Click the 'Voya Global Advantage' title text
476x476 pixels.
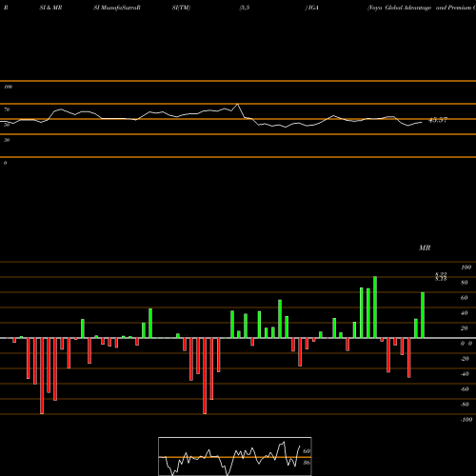[x=399, y=8]
